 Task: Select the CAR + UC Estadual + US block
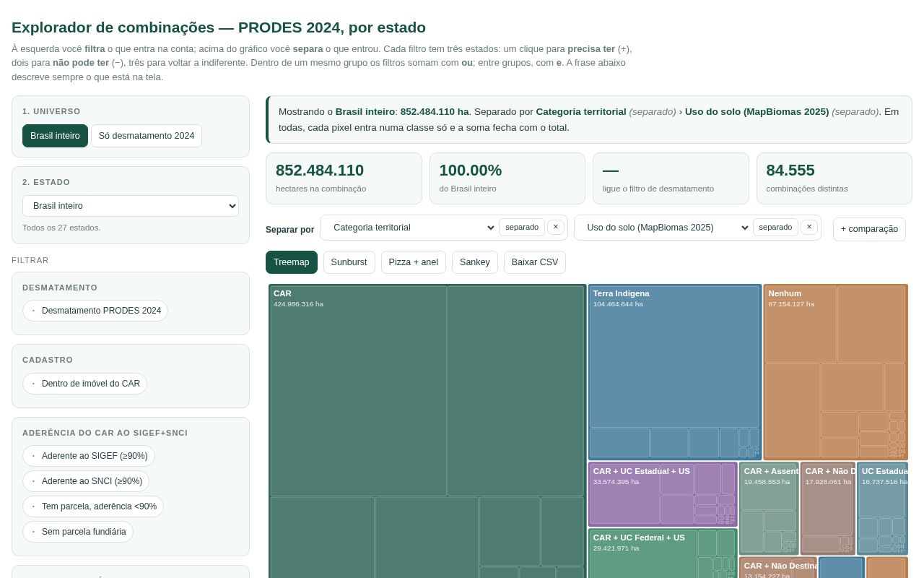(x=663, y=494)
